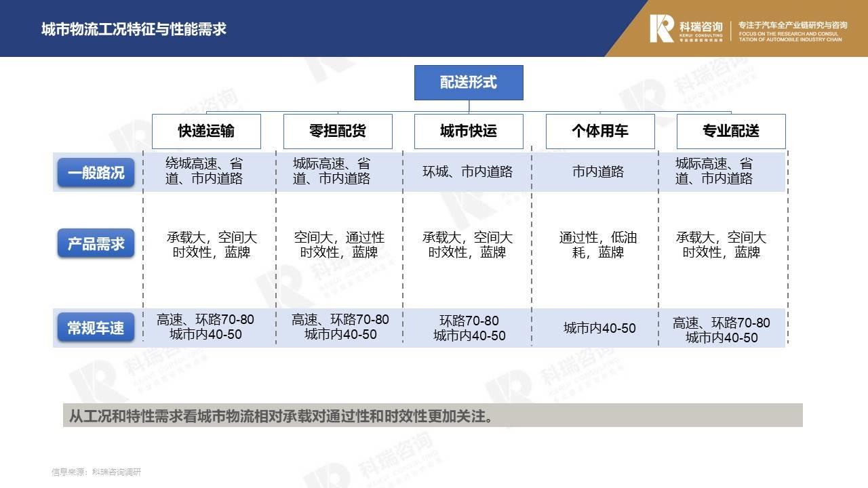The image size is (868, 488).
Task: Select cell 绕城高速、省道、市内道路
Action: click(x=204, y=171)
